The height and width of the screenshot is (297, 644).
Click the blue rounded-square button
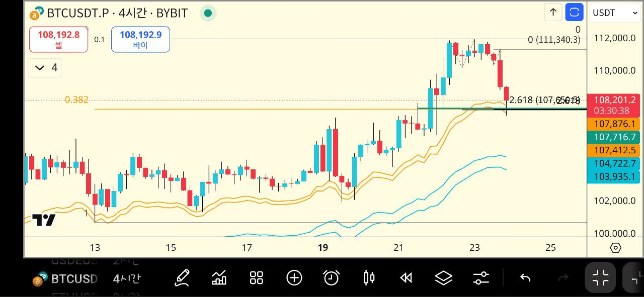tap(574, 12)
